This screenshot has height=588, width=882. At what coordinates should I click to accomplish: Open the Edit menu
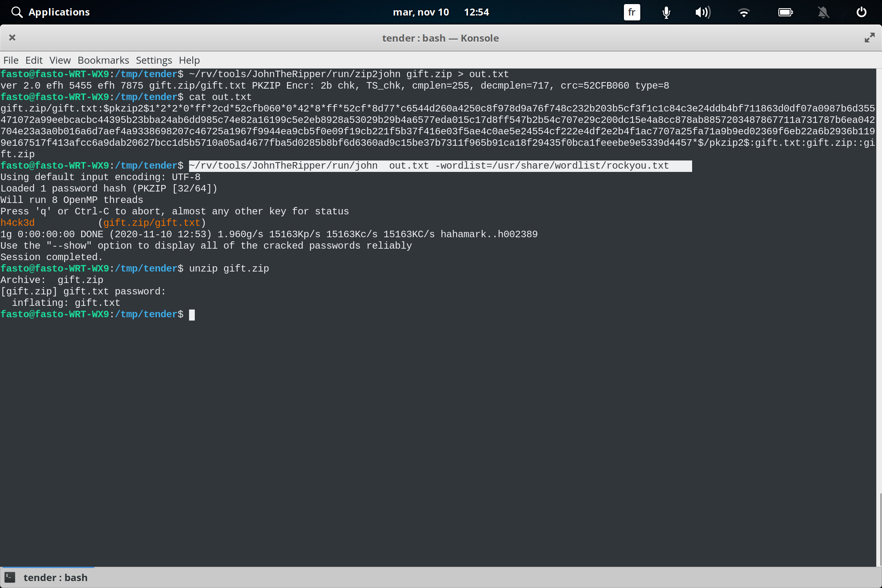click(x=34, y=60)
